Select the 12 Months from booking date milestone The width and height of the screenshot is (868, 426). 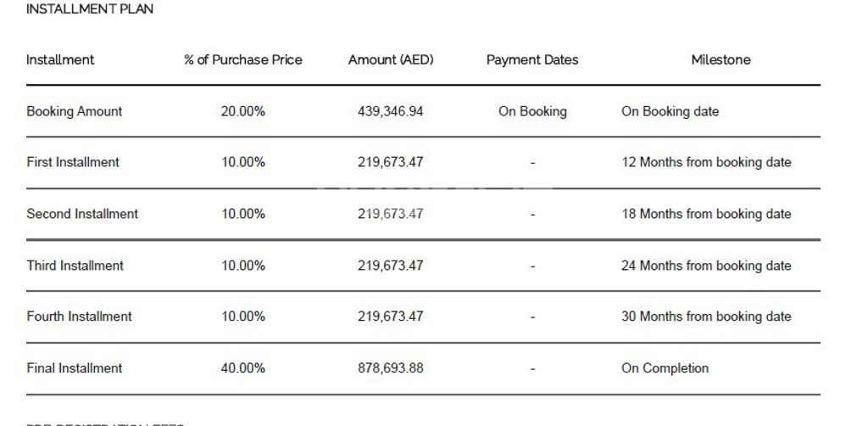[706, 162]
